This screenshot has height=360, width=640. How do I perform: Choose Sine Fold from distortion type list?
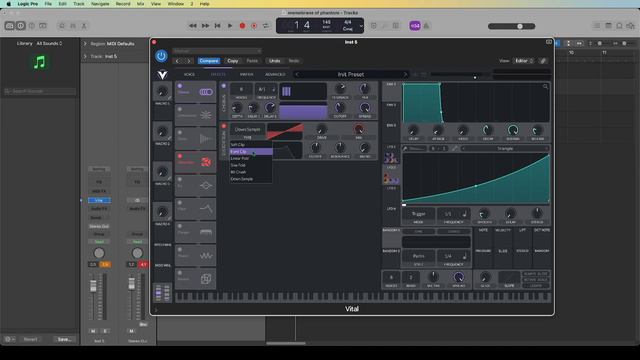click(x=251, y=165)
